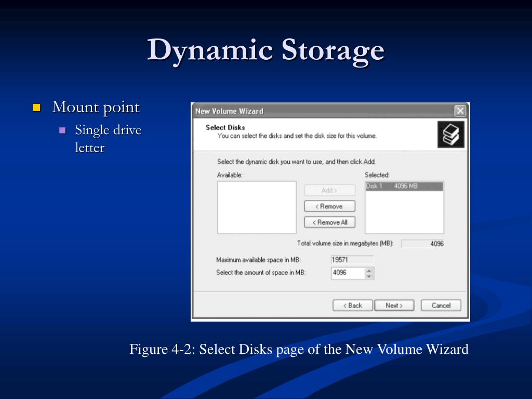Screen dimensions: 532x399
Task: Click the Figure 4-2 caption text
Action: click(299, 350)
